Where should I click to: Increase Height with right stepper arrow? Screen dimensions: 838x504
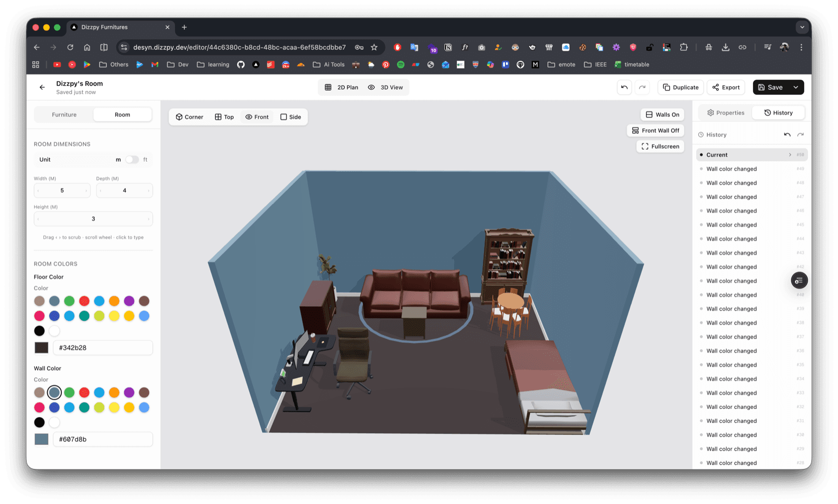(x=148, y=219)
